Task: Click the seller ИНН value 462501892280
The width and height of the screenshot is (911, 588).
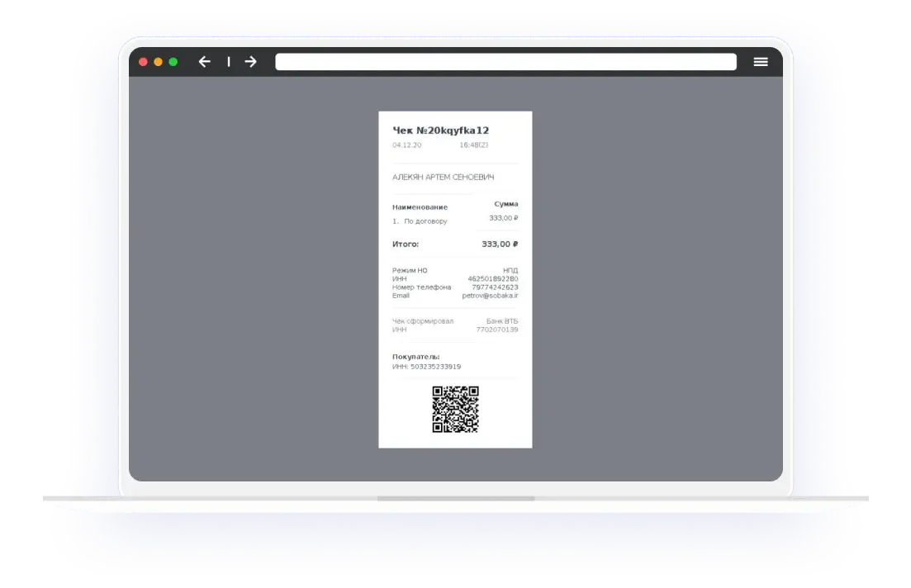Action: [492, 279]
